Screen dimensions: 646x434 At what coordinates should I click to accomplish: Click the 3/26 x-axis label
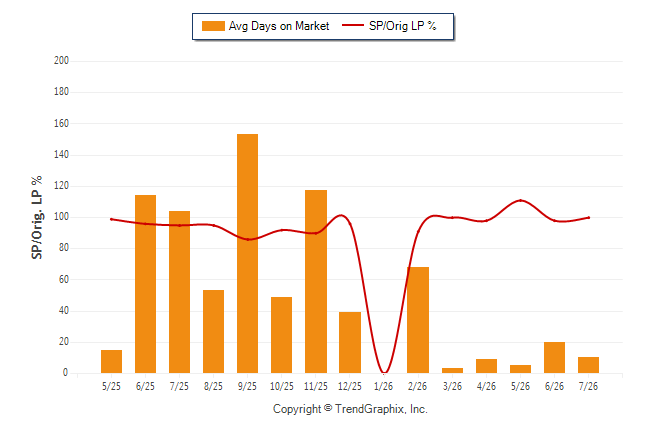coord(452,386)
